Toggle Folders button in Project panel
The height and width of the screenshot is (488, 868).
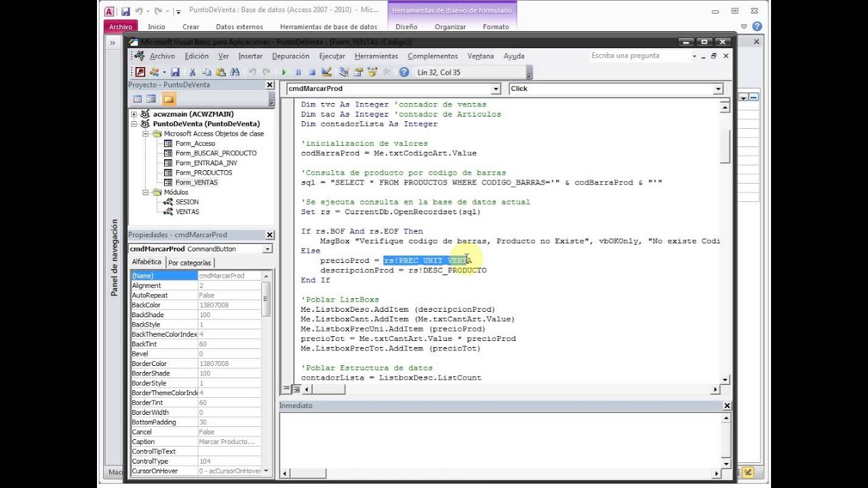pos(168,99)
